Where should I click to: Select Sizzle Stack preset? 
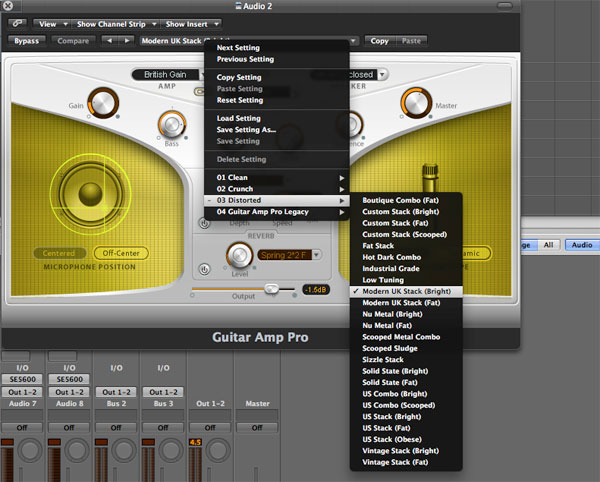406,360
